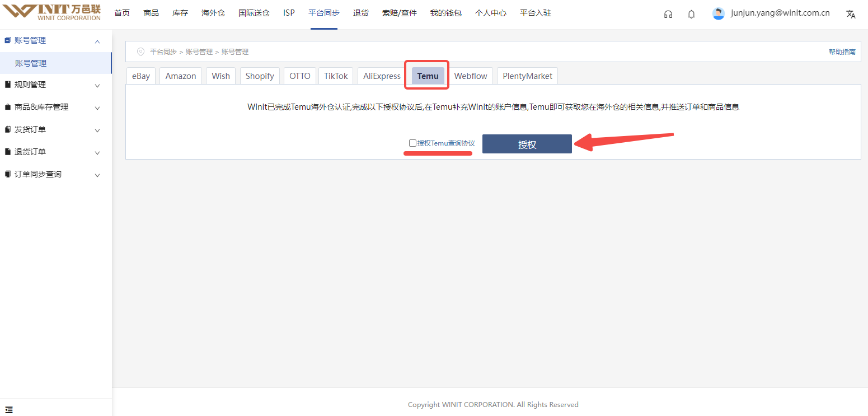Click the location pin breadcrumb icon
Viewport: 868px width, 416px height.
tap(140, 52)
